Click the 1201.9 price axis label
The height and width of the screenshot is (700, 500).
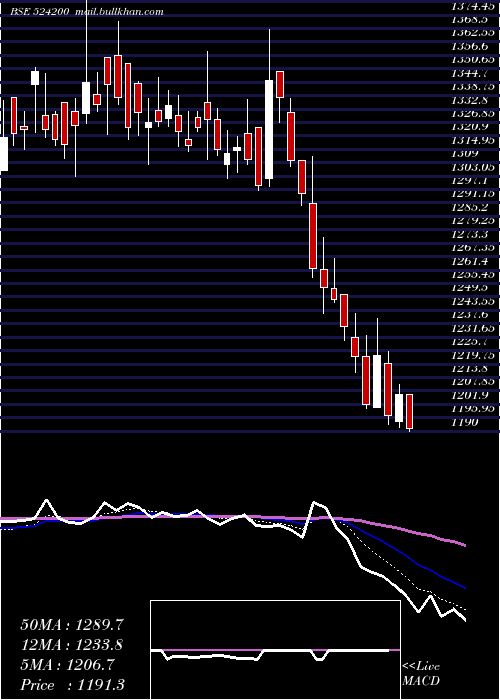tap(469, 395)
